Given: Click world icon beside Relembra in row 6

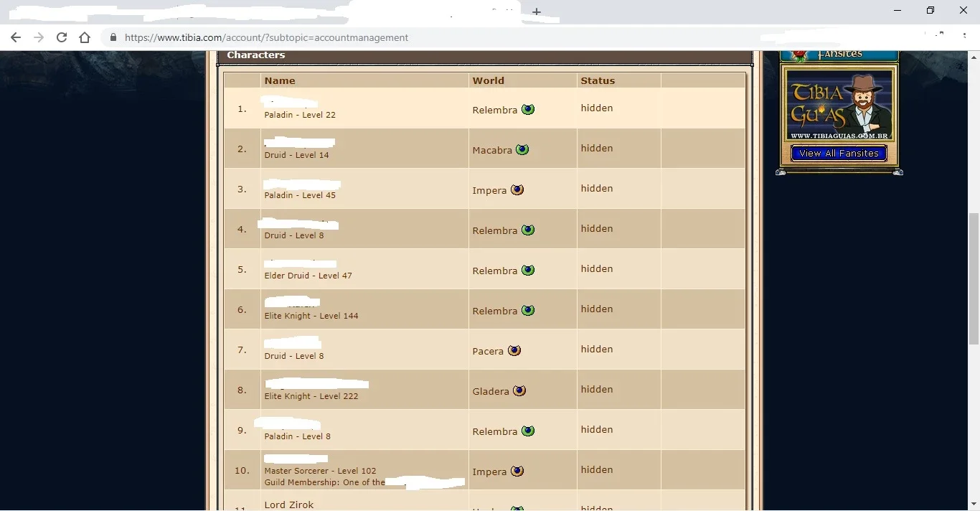Looking at the screenshot, I should [528, 310].
